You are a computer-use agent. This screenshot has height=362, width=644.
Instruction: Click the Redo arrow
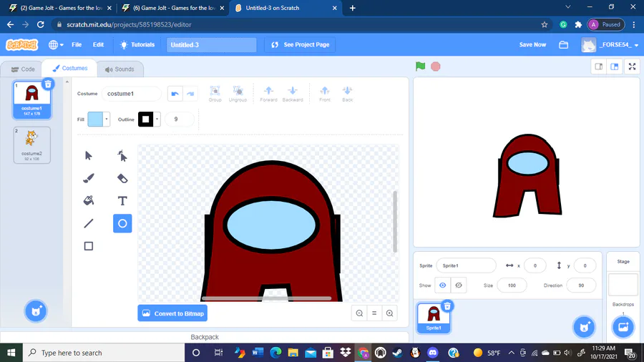190,94
